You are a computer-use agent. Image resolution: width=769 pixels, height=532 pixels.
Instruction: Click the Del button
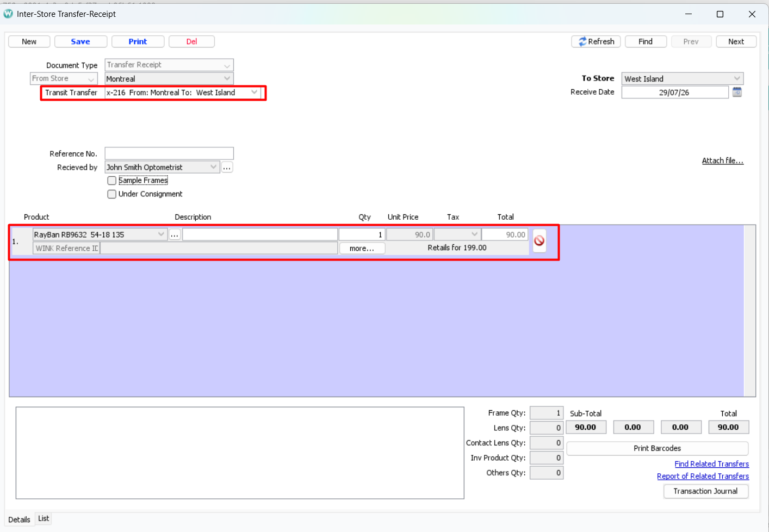191,41
